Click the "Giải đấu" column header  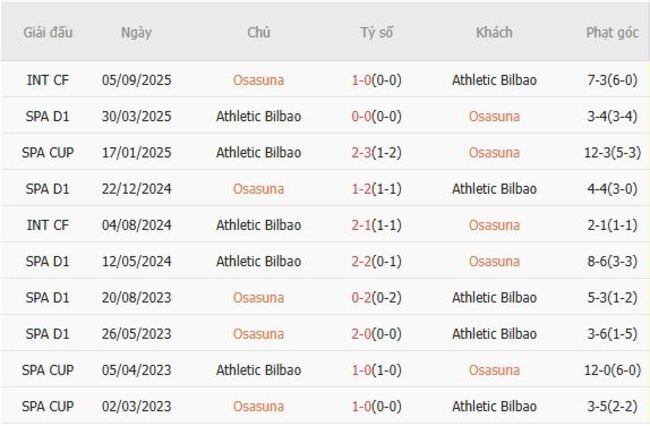[x=48, y=33]
